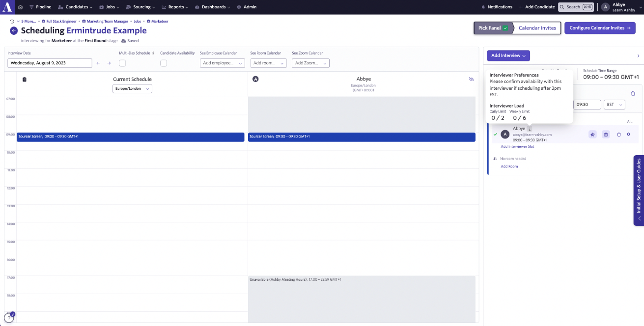Tick the Candidate Availability checkbox

click(164, 63)
